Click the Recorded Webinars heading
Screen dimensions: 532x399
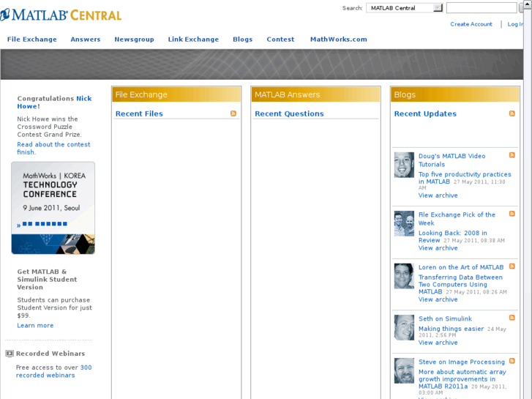(x=50, y=354)
